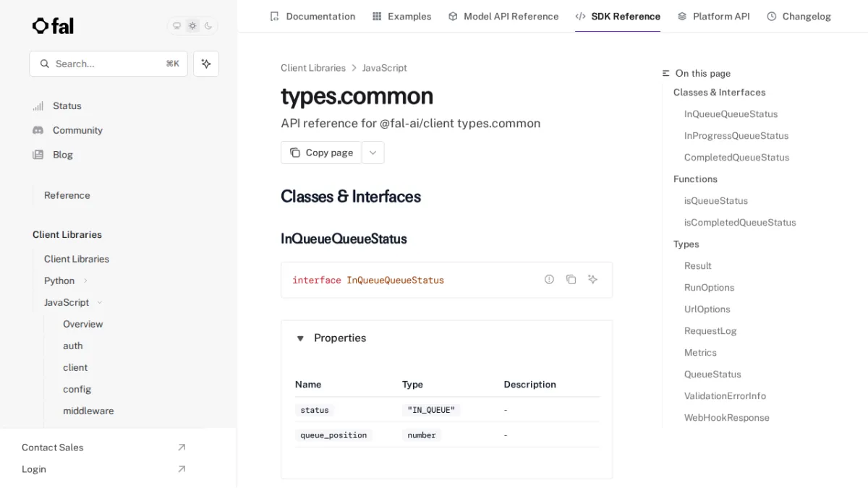Image resolution: width=868 pixels, height=488 pixels.
Task: Click the JavaScript breadcrumb
Action: click(x=385, y=68)
